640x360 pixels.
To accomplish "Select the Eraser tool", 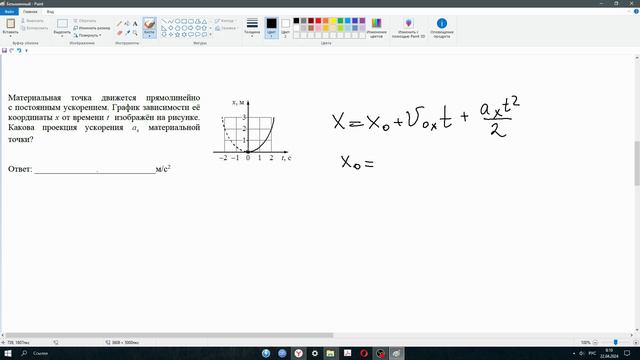I will tap(119, 33).
